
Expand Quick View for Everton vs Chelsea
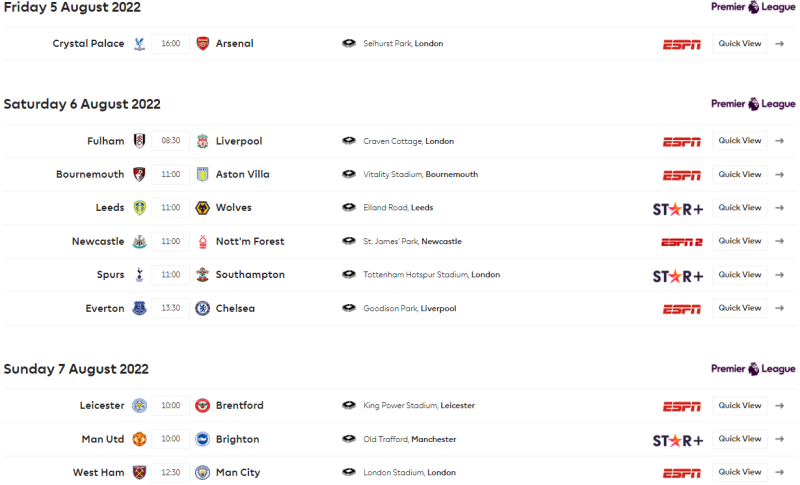[740, 308]
